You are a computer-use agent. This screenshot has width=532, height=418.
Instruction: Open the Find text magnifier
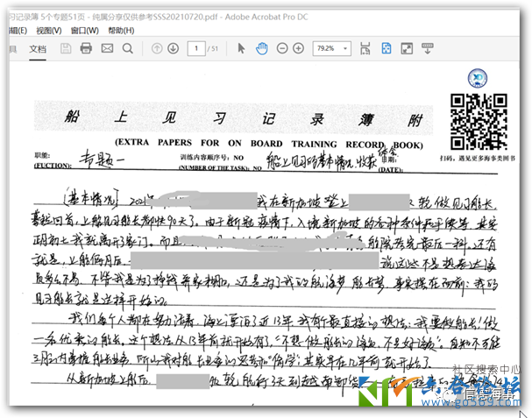[128, 48]
